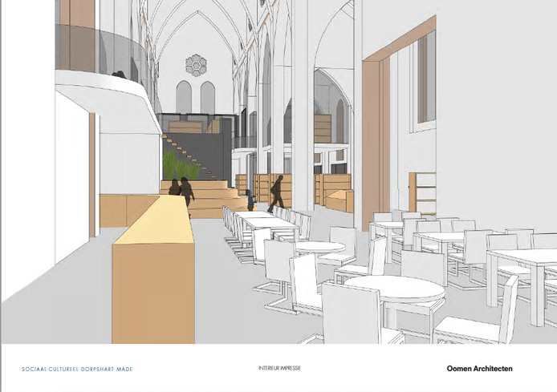Click the rose window at nave end
This screenshot has width=557, height=392.
tap(195, 63)
